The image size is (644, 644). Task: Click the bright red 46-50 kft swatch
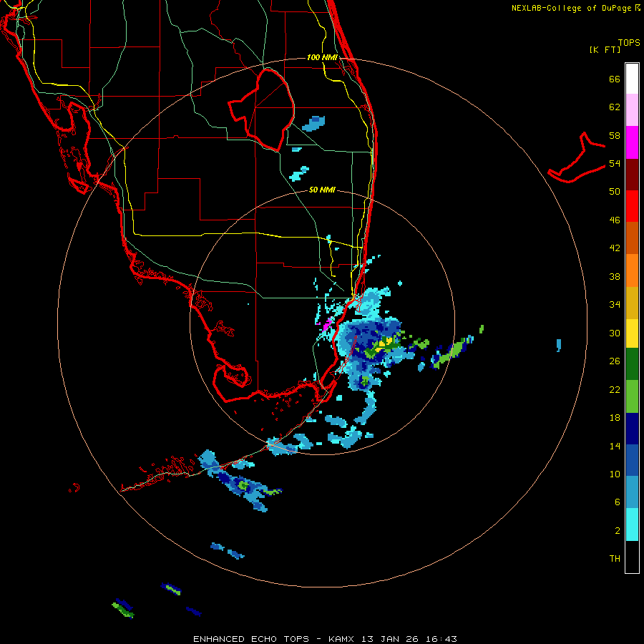tap(632, 206)
